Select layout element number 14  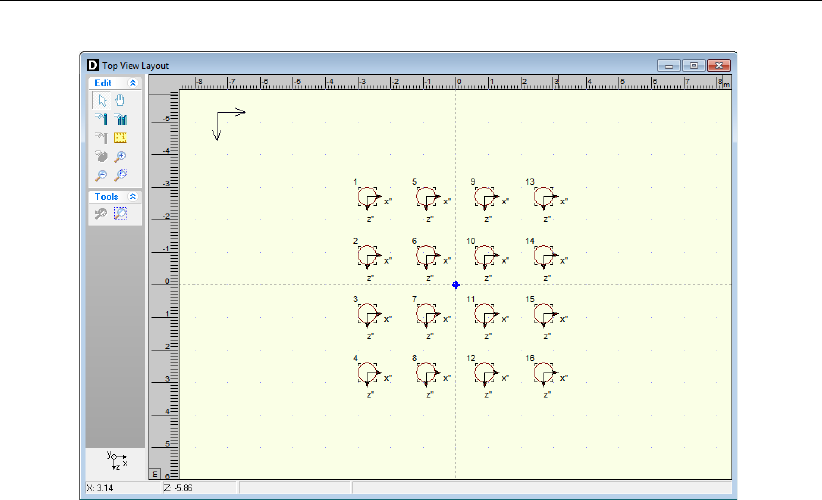point(544,257)
